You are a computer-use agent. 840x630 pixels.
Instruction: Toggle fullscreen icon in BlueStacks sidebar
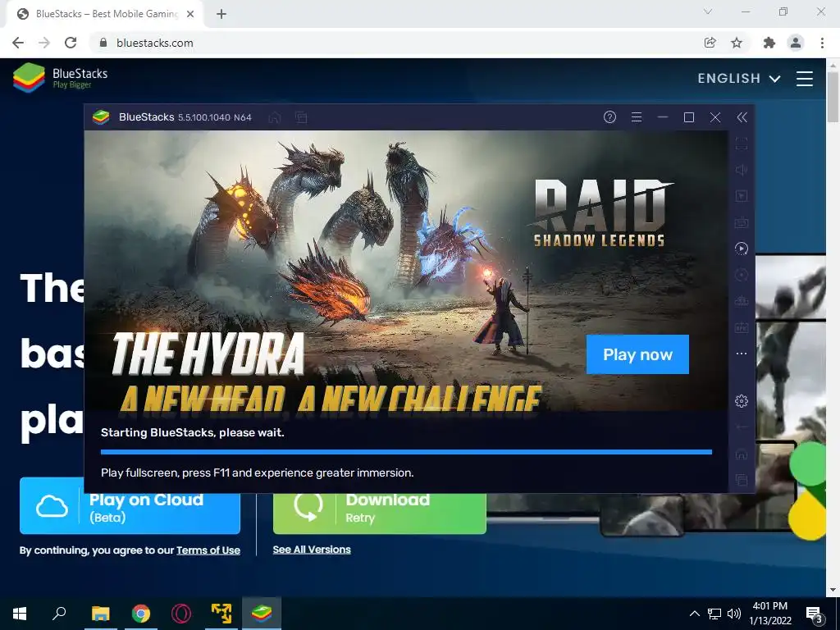[x=742, y=144]
